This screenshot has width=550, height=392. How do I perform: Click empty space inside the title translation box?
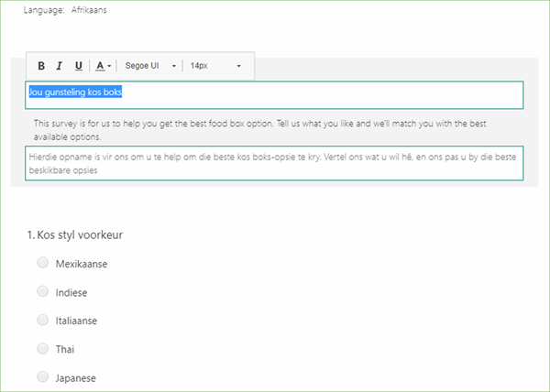pos(321,95)
